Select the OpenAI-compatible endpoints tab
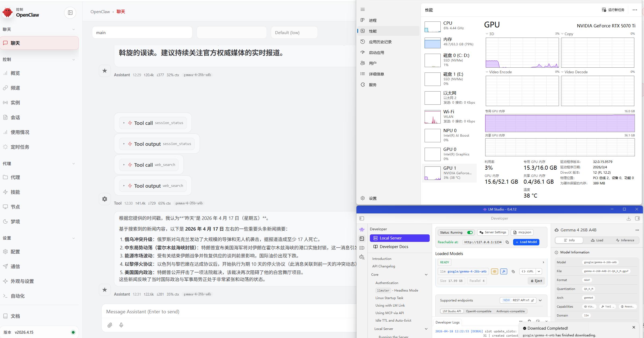This screenshot has height=338, width=644. click(x=479, y=311)
